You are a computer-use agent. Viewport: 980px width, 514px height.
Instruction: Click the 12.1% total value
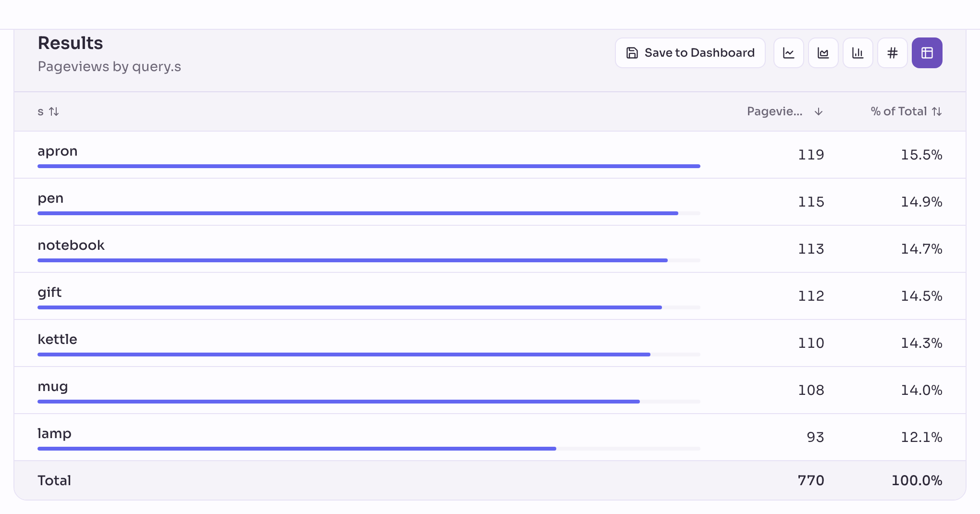pos(921,437)
